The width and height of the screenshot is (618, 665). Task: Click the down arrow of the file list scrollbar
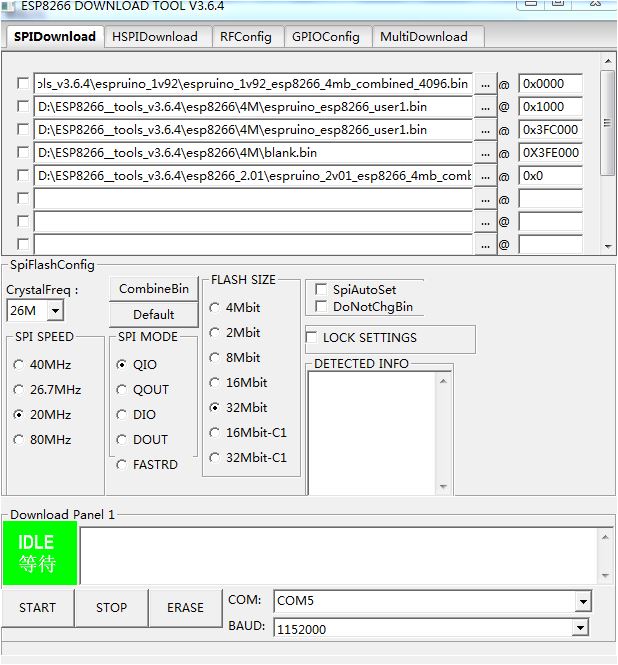point(608,246)
